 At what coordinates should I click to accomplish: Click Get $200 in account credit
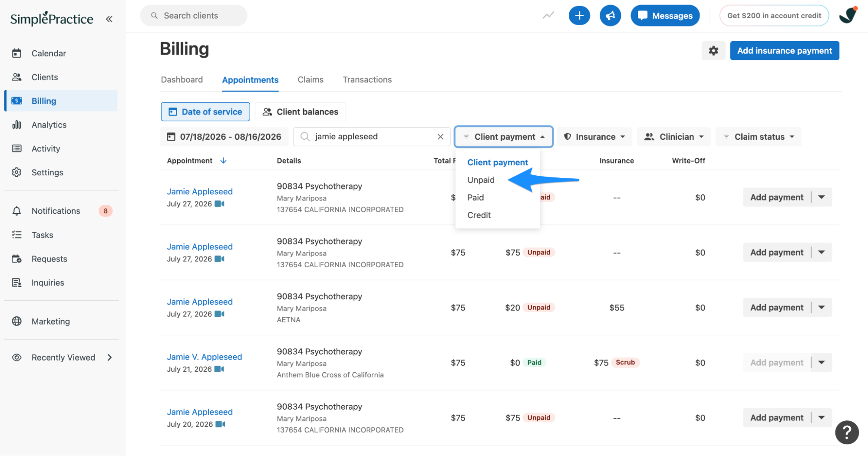pos(774,16)
